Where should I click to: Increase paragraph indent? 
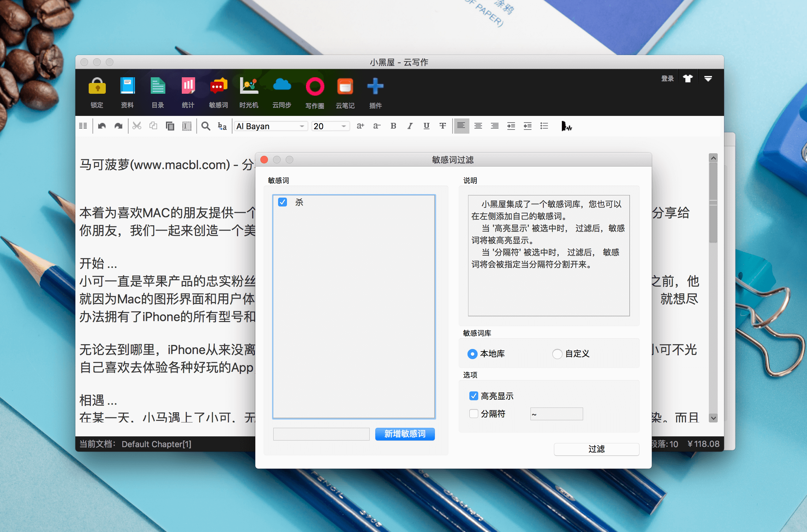tap(511, 126)
